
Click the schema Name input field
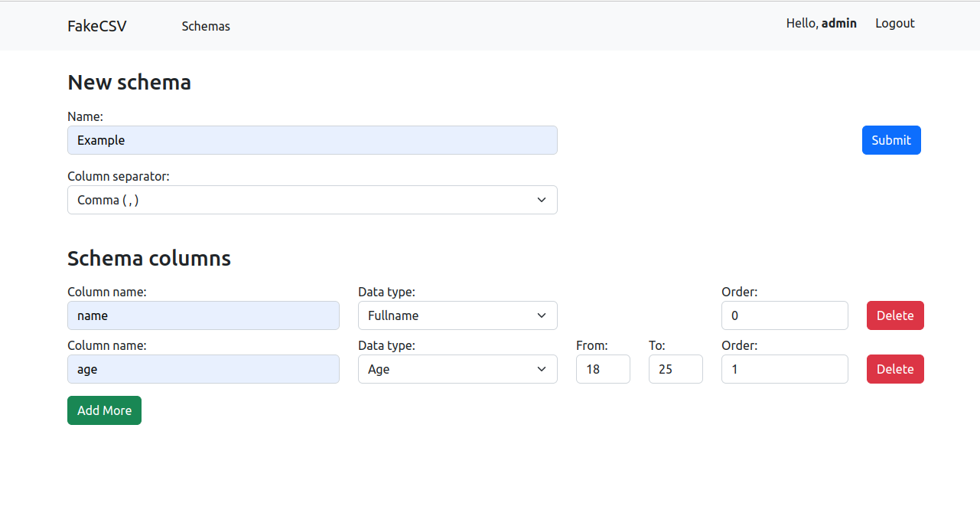[x=312, y=140]
